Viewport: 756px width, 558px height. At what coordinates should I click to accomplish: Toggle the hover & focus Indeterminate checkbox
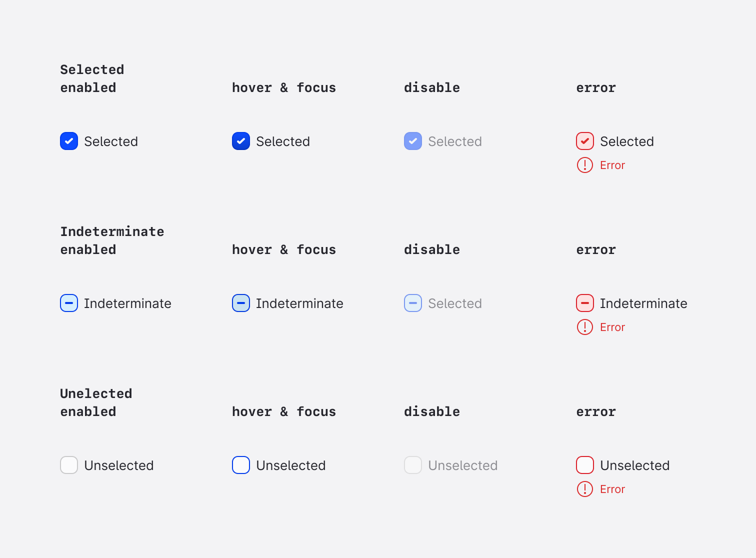[x=241, y=303]
